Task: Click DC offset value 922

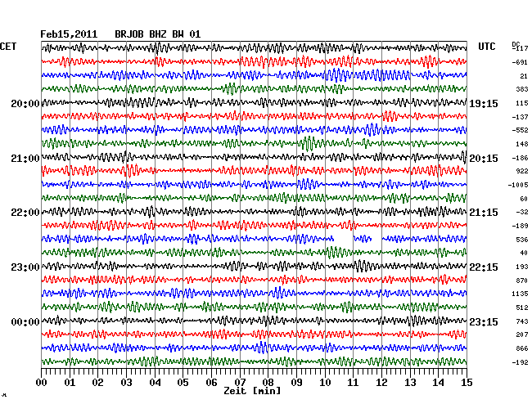Action: pyautogui.click(x=522, y=171)
